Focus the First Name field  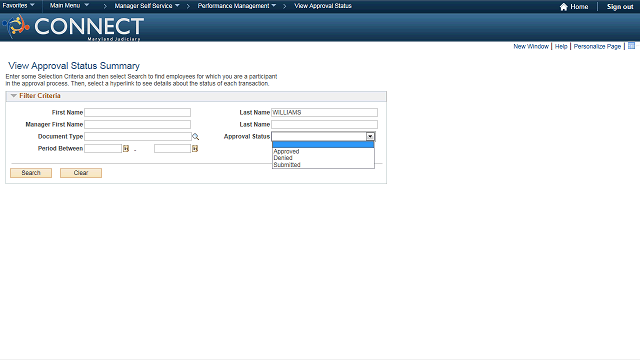138,112
